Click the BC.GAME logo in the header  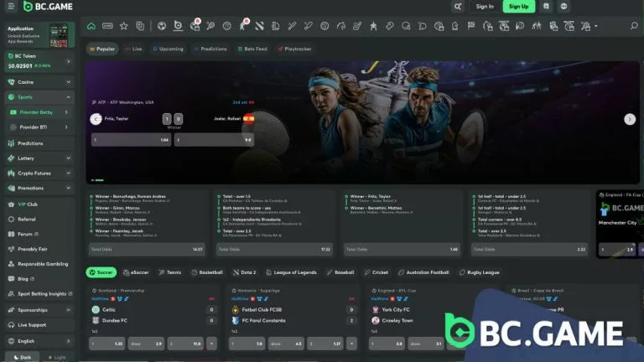point(48,6)
